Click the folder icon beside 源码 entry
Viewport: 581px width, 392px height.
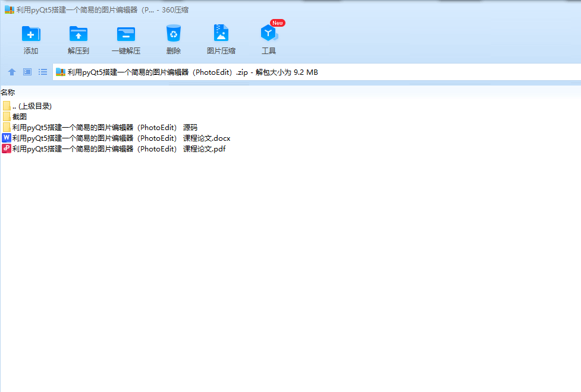[x=7, y=127]
